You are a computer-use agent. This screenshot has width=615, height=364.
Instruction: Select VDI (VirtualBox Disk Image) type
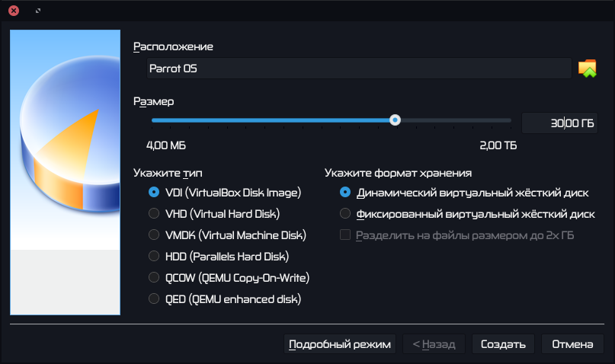(154, 192)
